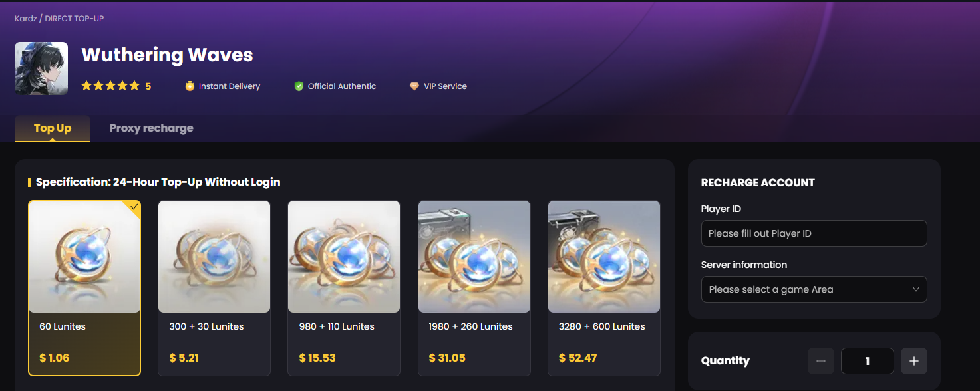This screenshot has width=980, height=391.
Task: Click the Wuthering Waves game avatar icon
Action: point(41,68)
